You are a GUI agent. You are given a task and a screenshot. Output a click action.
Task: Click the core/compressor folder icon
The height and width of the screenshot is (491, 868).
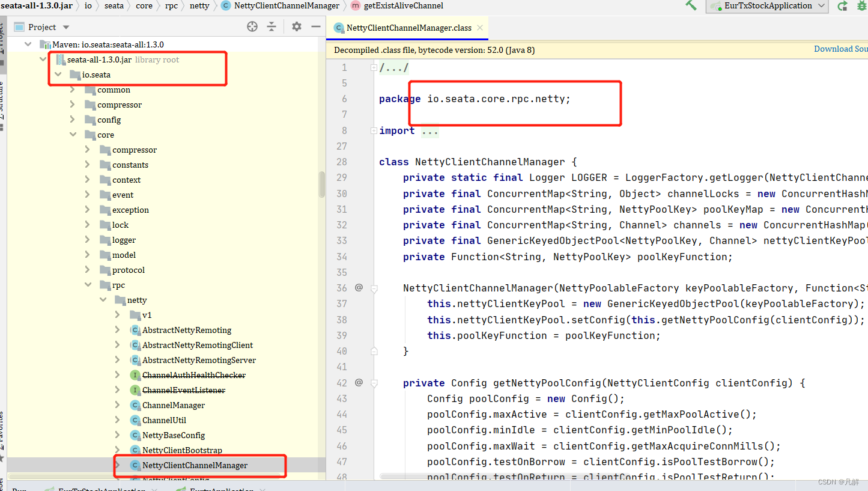click(x=105, y=150)
